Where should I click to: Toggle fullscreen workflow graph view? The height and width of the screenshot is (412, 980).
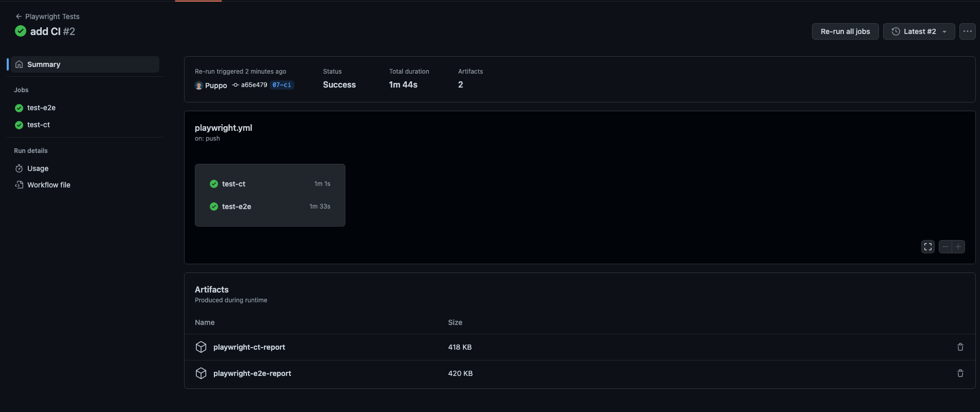pyautogui.click(x=928, y=247)
